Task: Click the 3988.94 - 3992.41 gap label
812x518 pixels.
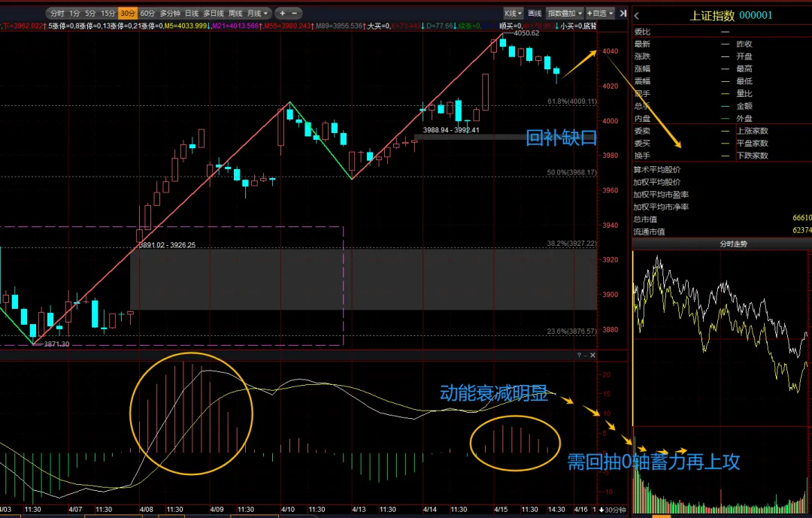Action: click(x=451, y=130)
